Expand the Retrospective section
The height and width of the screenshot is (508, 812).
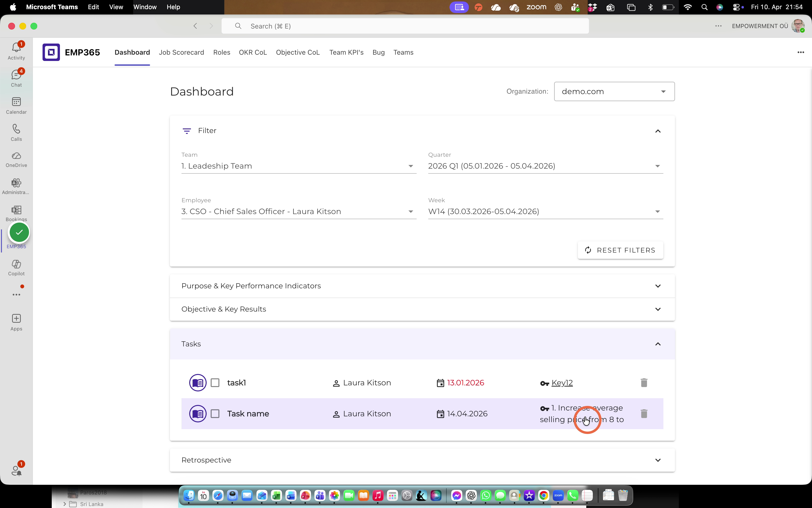click(x=422, y=460)
